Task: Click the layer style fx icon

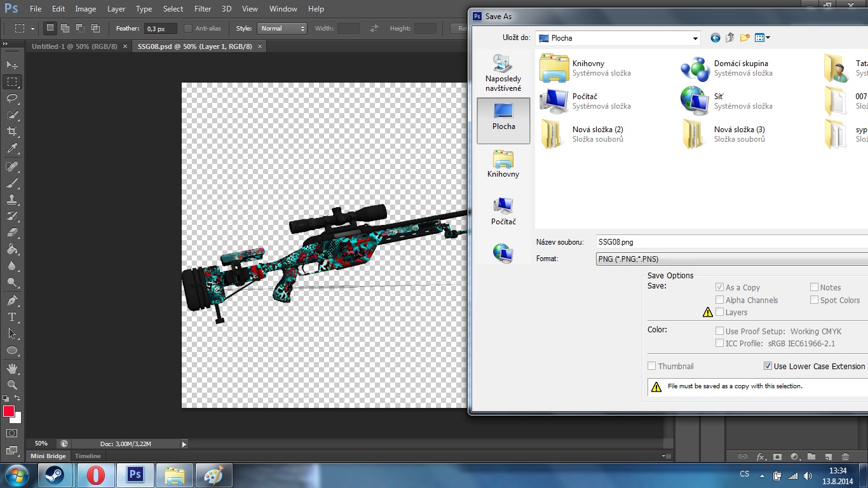Action: point(761,456)
